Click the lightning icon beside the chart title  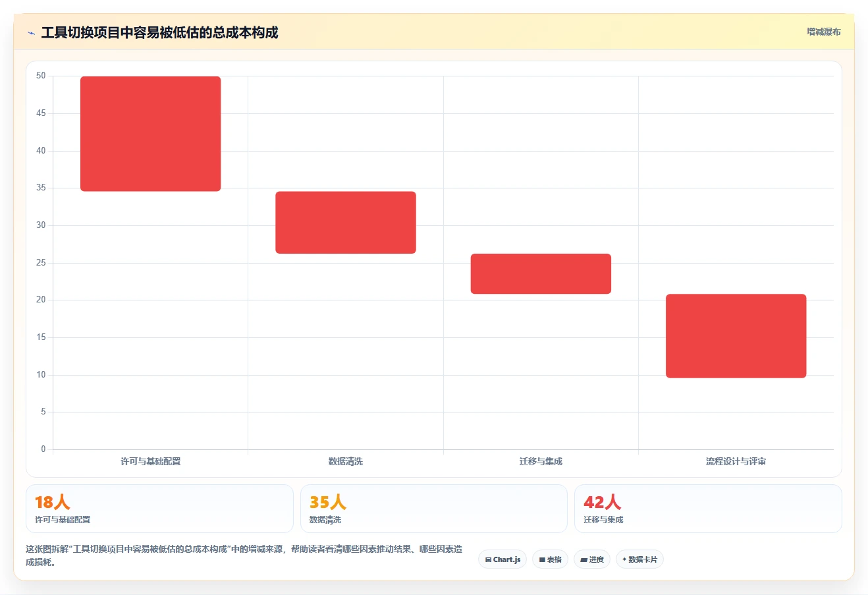coord(31,33)
